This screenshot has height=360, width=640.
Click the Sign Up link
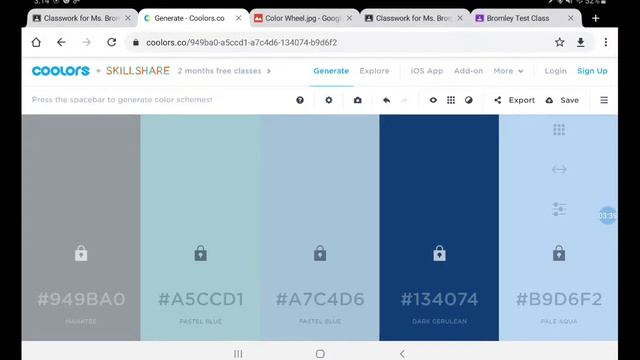tap(592, 71)
